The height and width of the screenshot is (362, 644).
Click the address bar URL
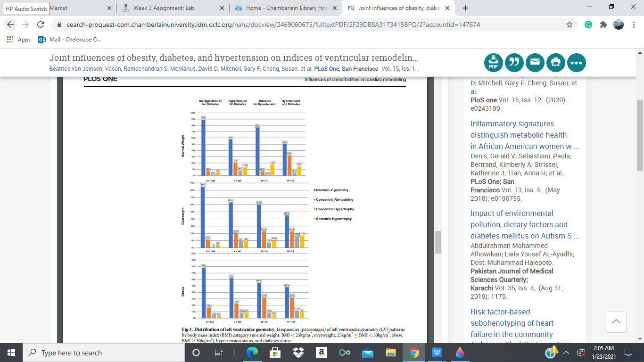click(x=273, y=25)
